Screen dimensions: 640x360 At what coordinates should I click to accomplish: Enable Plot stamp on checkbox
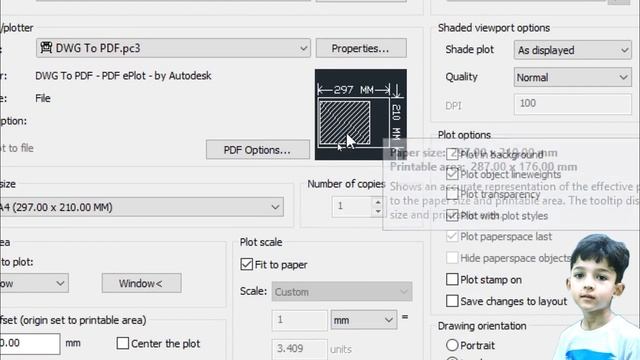(x=452, y=279)
